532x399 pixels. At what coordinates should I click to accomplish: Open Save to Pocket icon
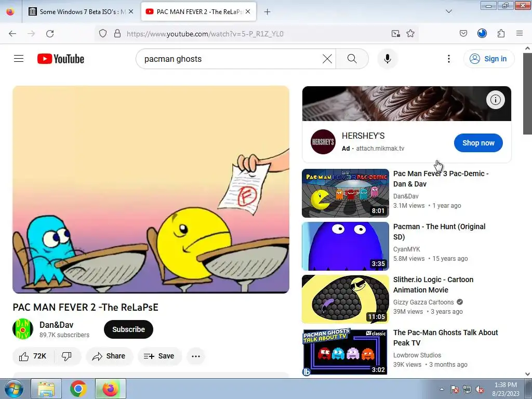(463, 34)
